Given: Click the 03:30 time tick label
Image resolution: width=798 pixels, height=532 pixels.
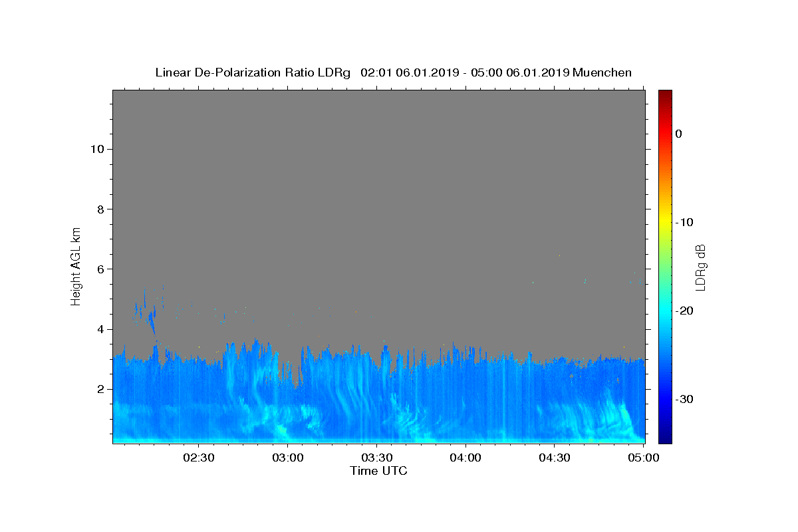Looking at the screenshot, I should pos(376,458).
